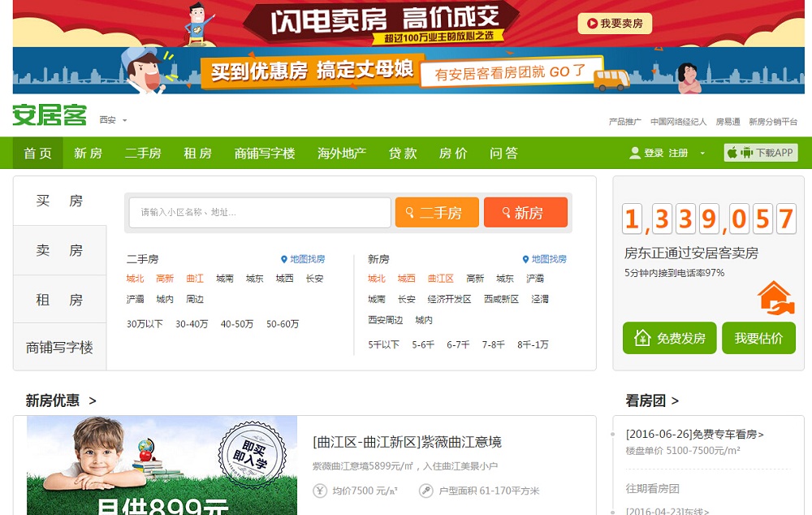Click the 安居客 logo

click(50, 115)
